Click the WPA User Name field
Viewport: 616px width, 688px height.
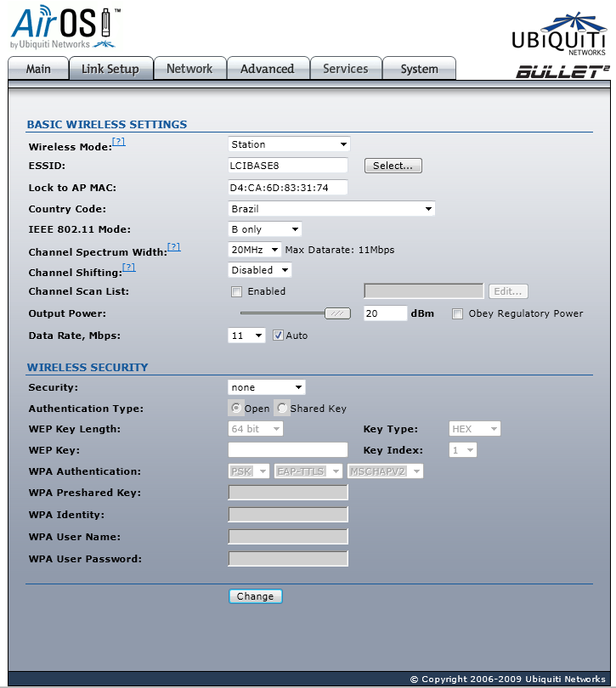tap(288, 537)
